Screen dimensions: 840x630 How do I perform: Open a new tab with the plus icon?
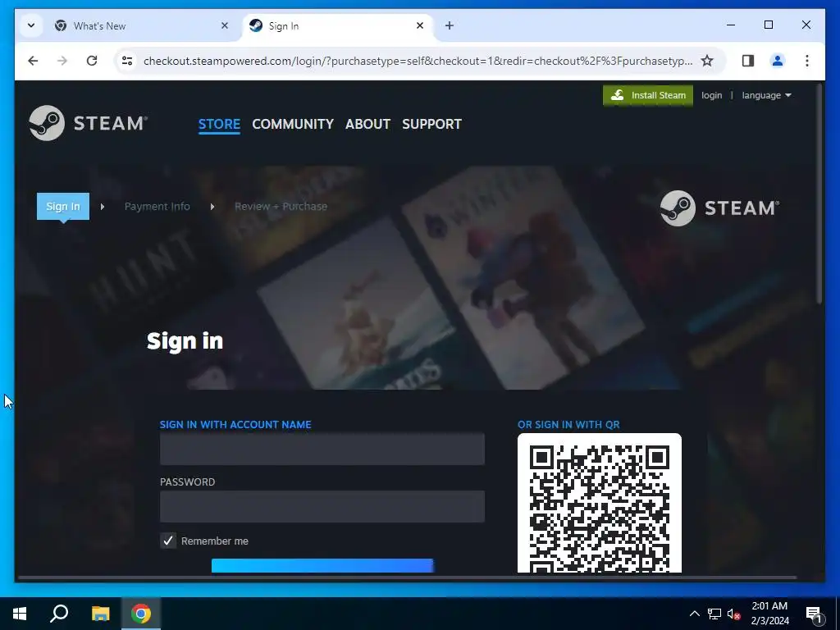(x=450, y=25)
